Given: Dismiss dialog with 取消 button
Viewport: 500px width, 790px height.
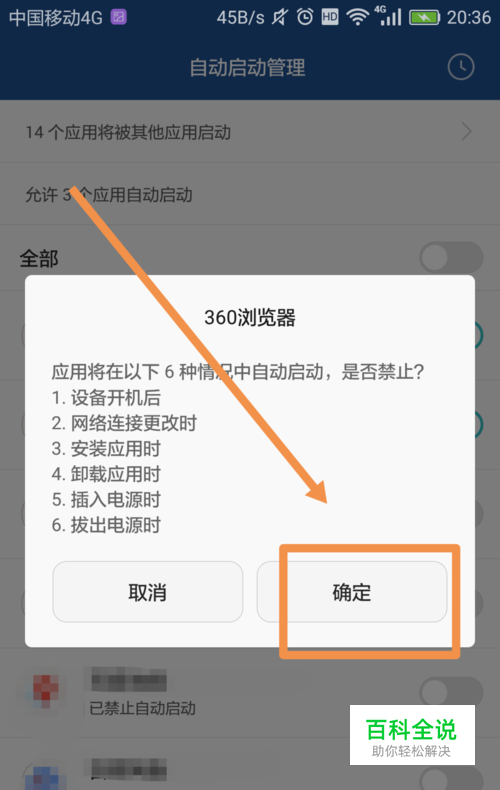Looking at the screenshot, I should tap(148, 592).
